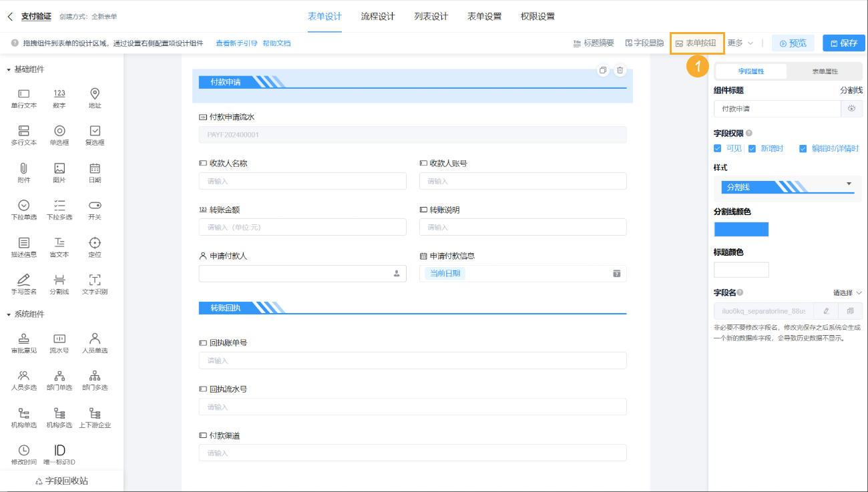This screenshot has height=492, width=868.
Task: Select the 审批意见 system component
Action: pyautogui.click(x=23, y=343)
